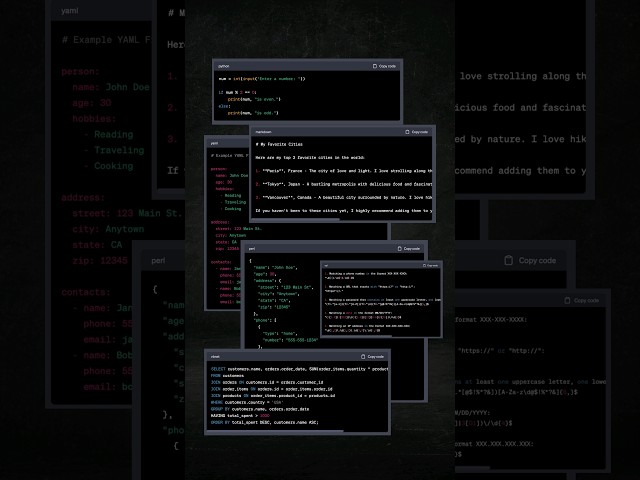
Task: Click the large faded Copy code button at right
Action: [530, 260]
